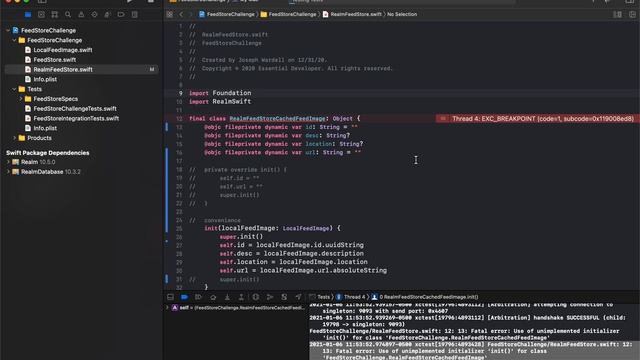Hide the debug area toggle icon
The image size is (640, 360).
click(x=170, y=297)
